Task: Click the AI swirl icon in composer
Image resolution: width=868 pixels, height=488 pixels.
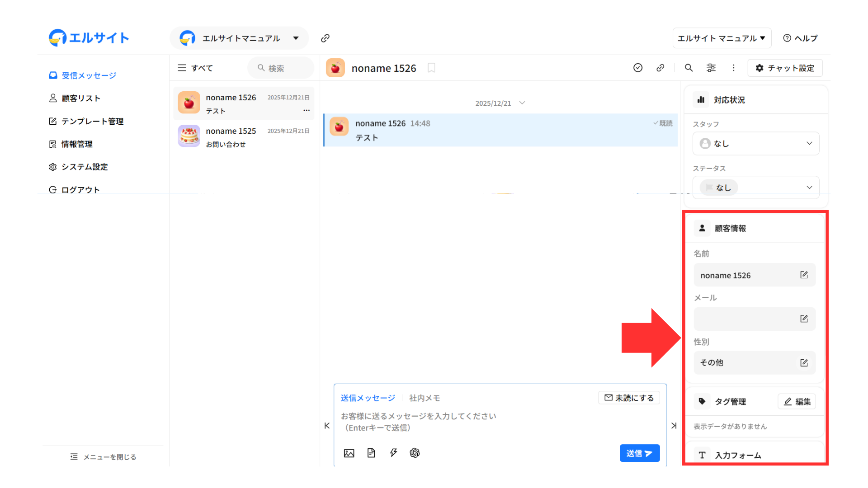Action: 415,453
